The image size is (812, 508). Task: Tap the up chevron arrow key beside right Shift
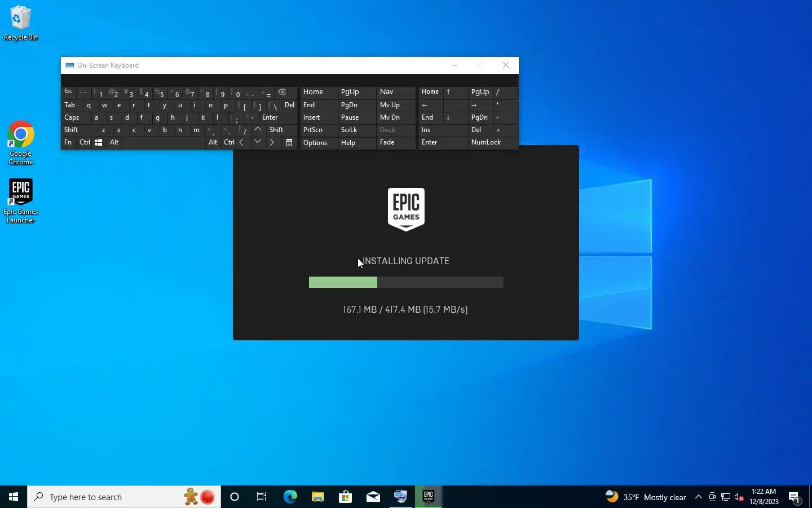pos(258,130)
